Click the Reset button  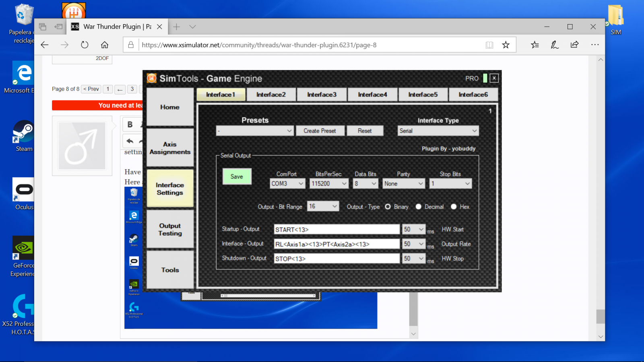(x=365, y=131)
